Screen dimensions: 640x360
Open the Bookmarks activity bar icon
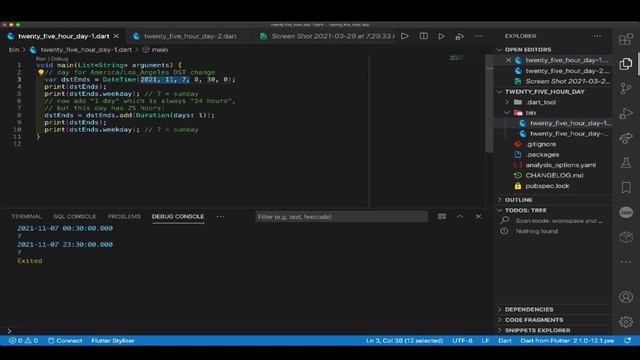pyautogui.click(x=625, y=187)
